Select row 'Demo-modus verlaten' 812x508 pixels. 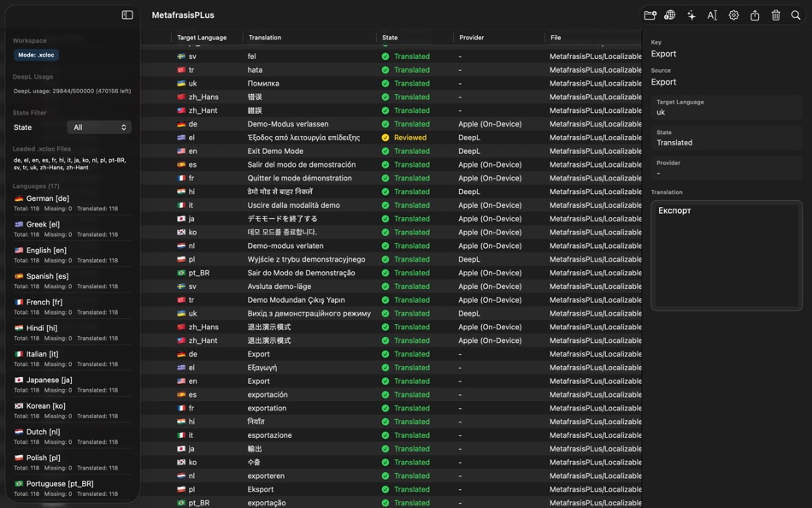pos(391,245)
